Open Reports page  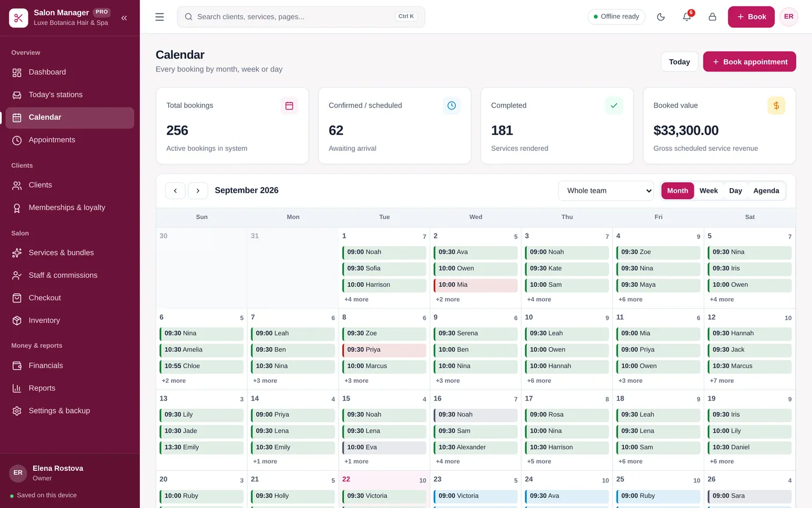coord(70,388)
